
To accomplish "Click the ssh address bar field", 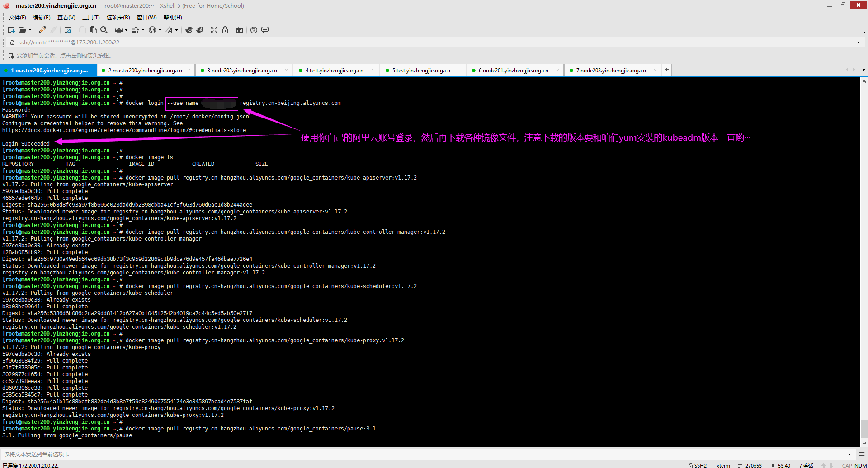I will (434, 43).
